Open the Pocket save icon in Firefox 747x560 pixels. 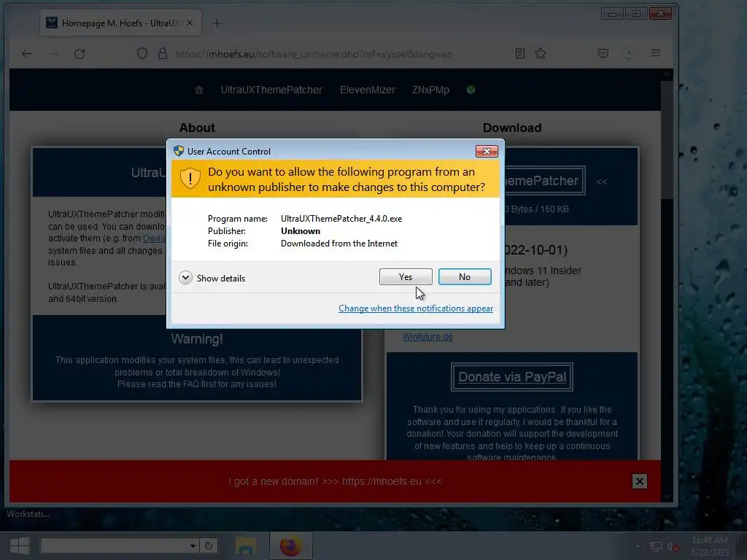(603, 53)
